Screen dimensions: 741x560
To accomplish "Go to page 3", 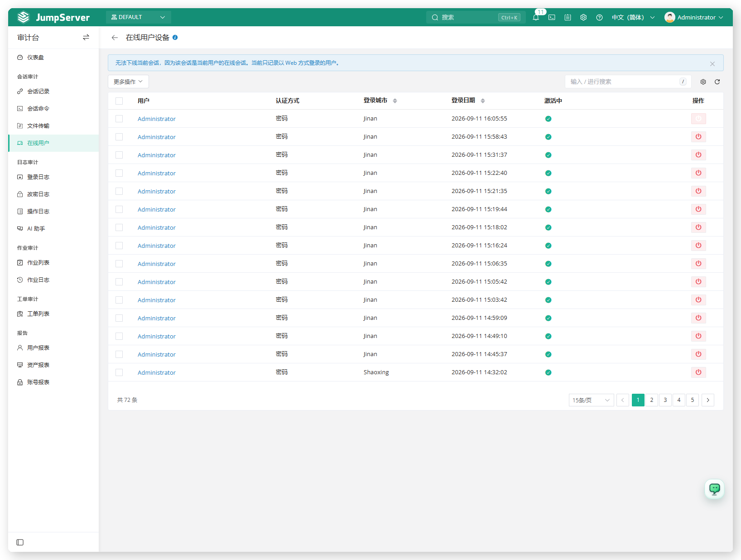I will coord(665,400).
